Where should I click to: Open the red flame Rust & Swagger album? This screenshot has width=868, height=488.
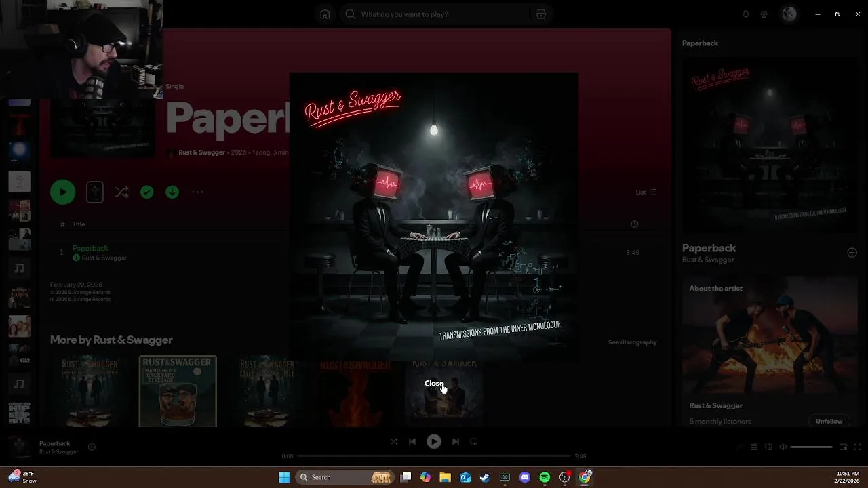click(x=355, y=392)
